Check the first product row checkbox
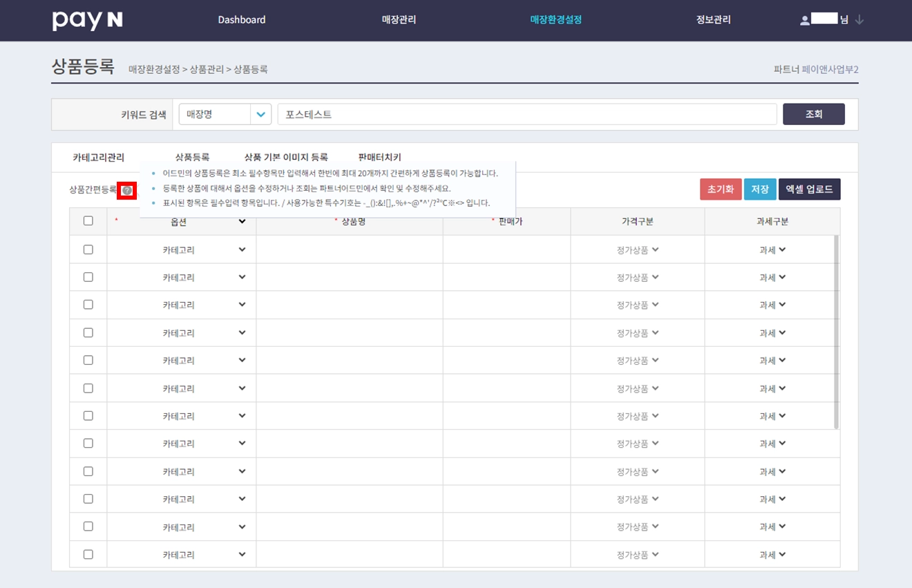This screenshot has width=912, height=588. click(88, 249)
